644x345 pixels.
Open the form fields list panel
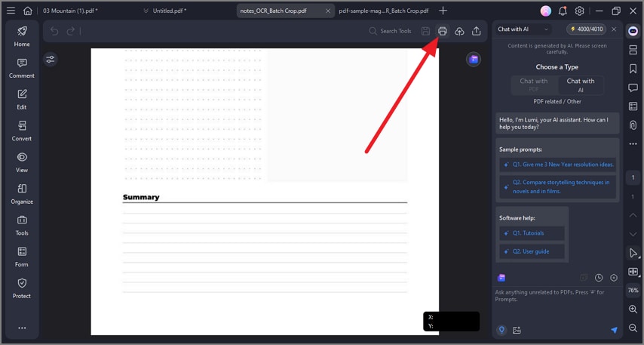[x=633, y=106]
